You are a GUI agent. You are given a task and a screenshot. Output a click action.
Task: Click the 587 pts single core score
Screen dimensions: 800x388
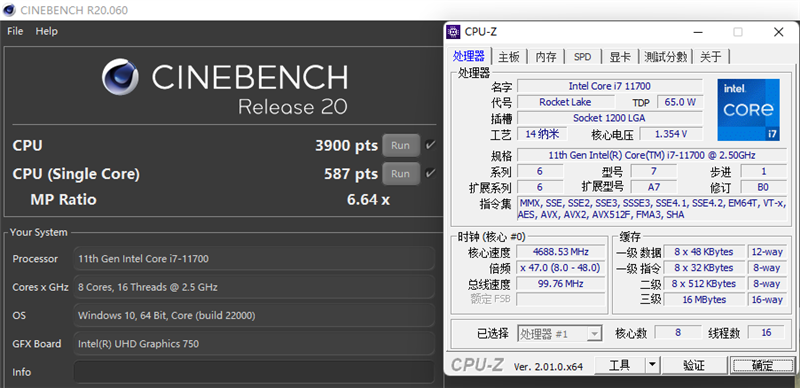tap(351, 174)
